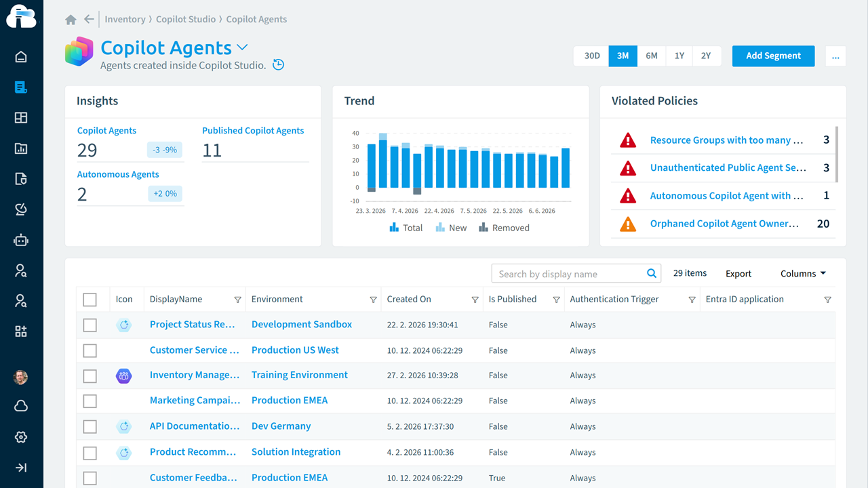Select the Inventory Management row checkbox
This screenshot has width=868, height=488.
90,376
